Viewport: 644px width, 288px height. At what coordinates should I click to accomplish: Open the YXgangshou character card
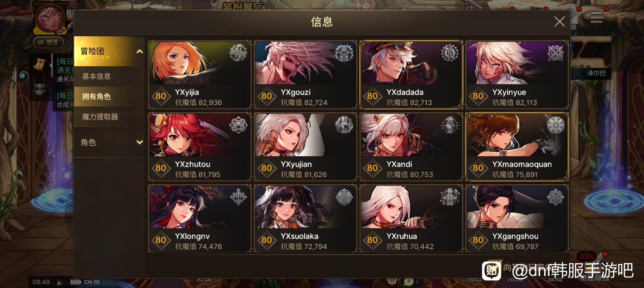coord(517,219)
